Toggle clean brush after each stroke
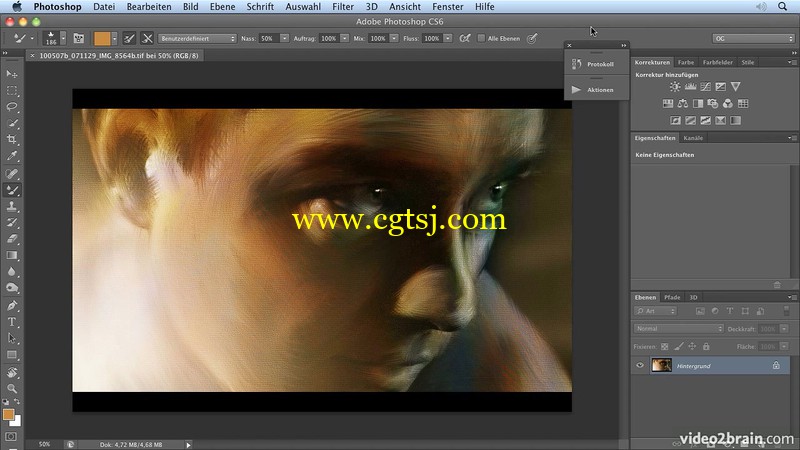Screen dimensions: 800x450 coord(147,38)
